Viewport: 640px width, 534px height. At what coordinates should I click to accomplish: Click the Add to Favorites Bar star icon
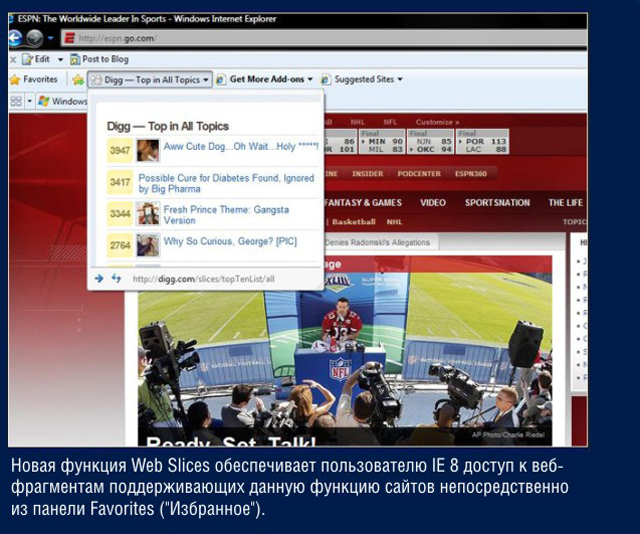[x=78, y=80]
